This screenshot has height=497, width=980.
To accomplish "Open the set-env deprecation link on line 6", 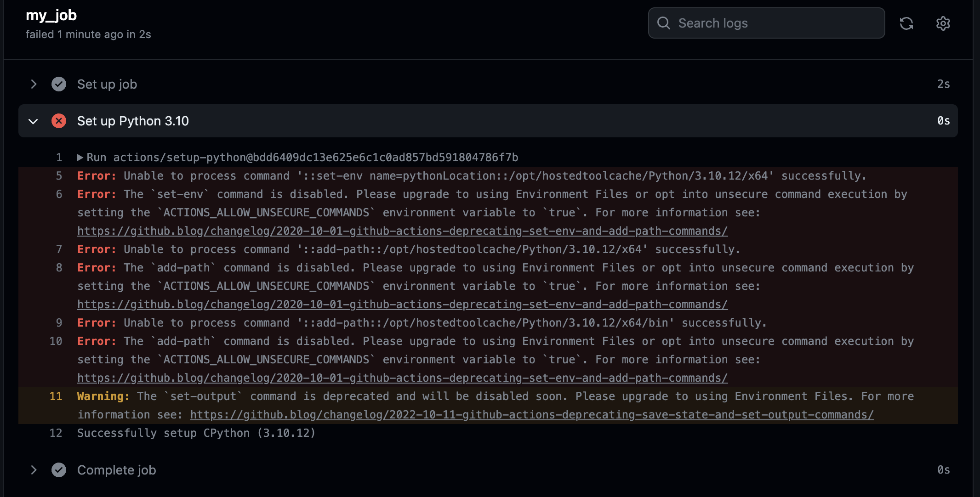I will click(402, 231).
